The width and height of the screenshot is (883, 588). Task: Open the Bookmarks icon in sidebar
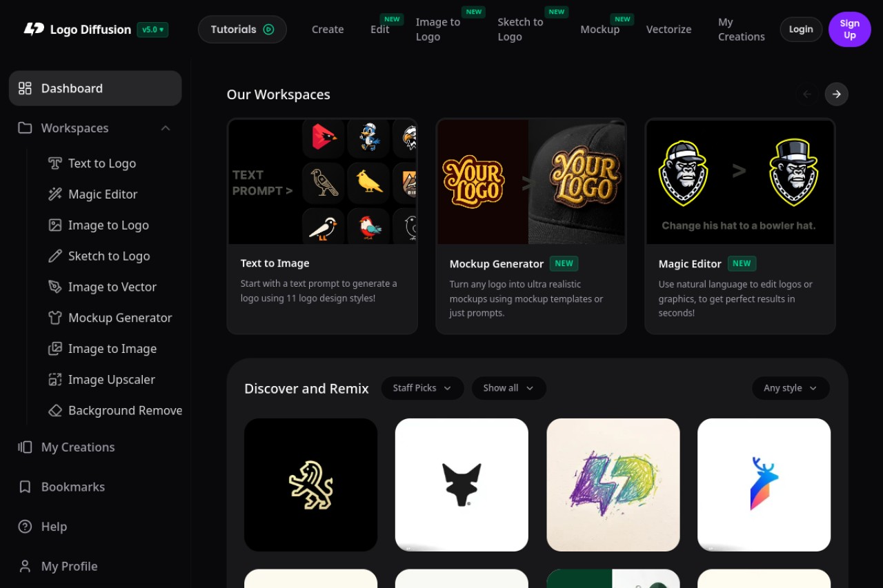tap(25, 487)
